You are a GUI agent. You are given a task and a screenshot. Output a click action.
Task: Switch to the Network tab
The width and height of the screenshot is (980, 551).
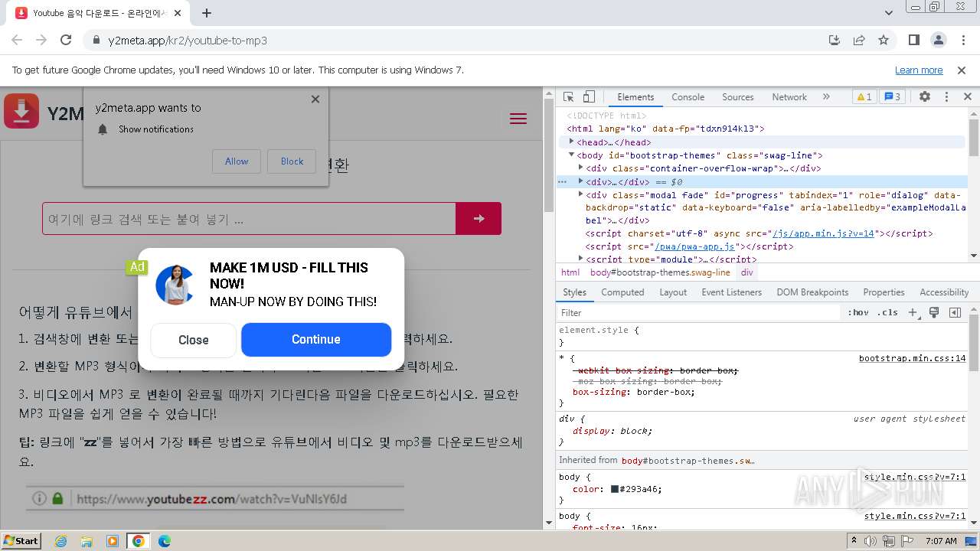click(x=789, y=97)
